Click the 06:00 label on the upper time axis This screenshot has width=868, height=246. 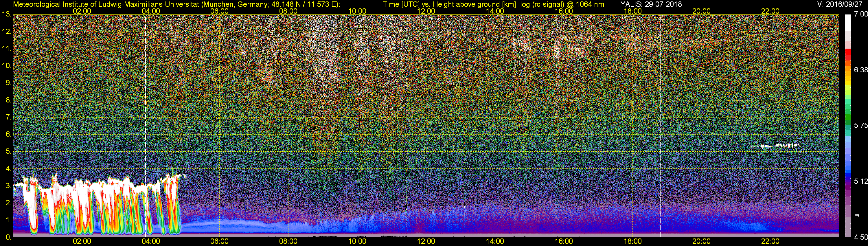(x=219, y=11)
